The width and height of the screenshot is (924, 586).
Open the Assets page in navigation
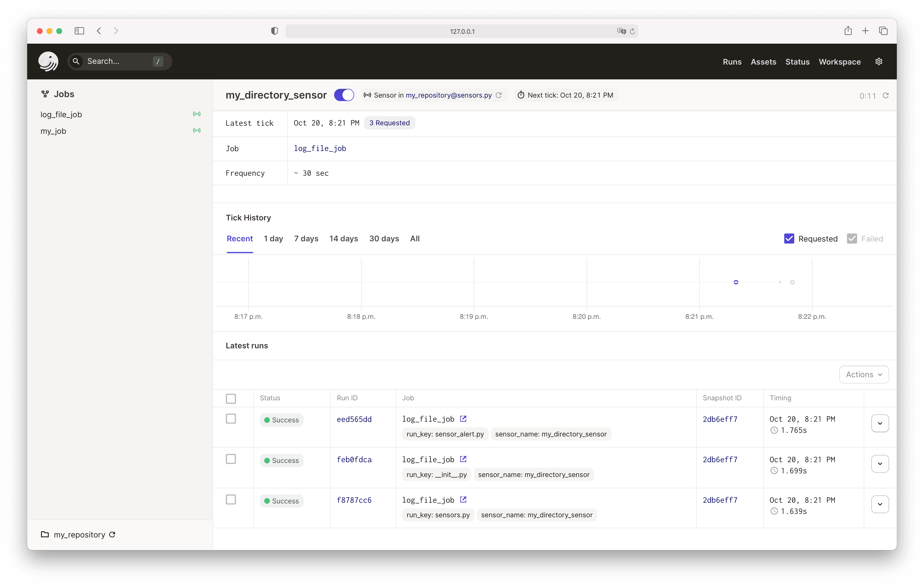pyautogui.click(x=763, y=62)
